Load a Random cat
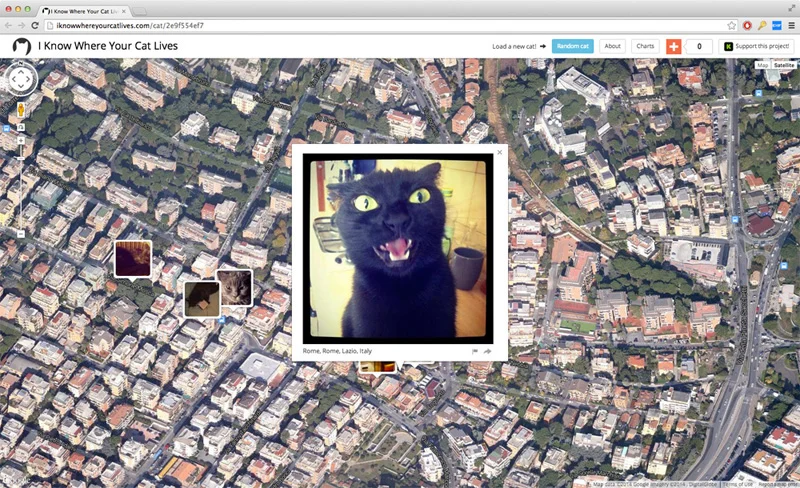The width and height of the screenshot is (800, 488). click(572, 46)
